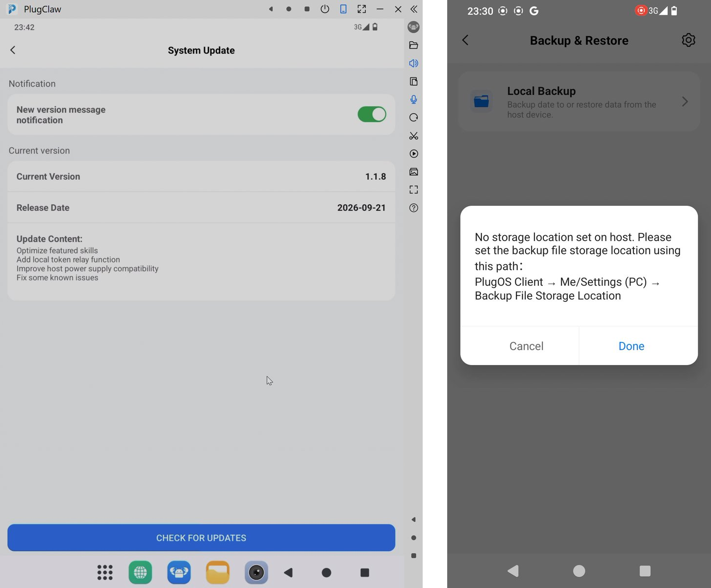
Task: Open the yellow file manager app in dock
Action: (218, 572)
